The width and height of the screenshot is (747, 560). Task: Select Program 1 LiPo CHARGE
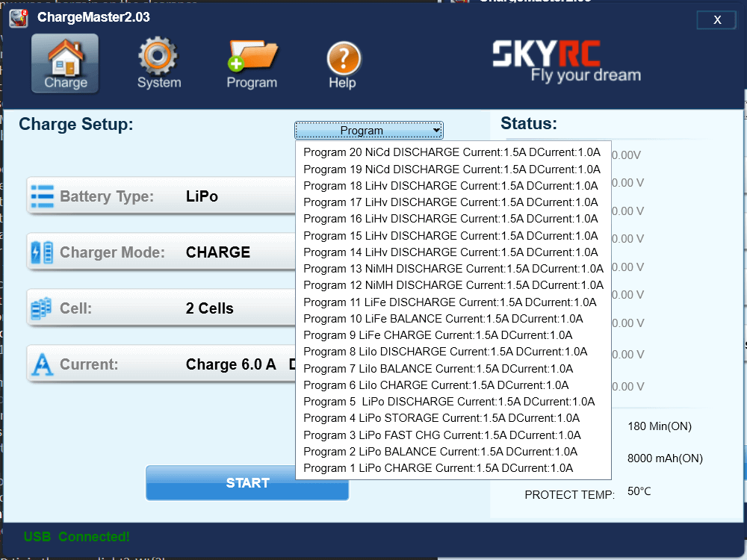[x=438, y=468]
